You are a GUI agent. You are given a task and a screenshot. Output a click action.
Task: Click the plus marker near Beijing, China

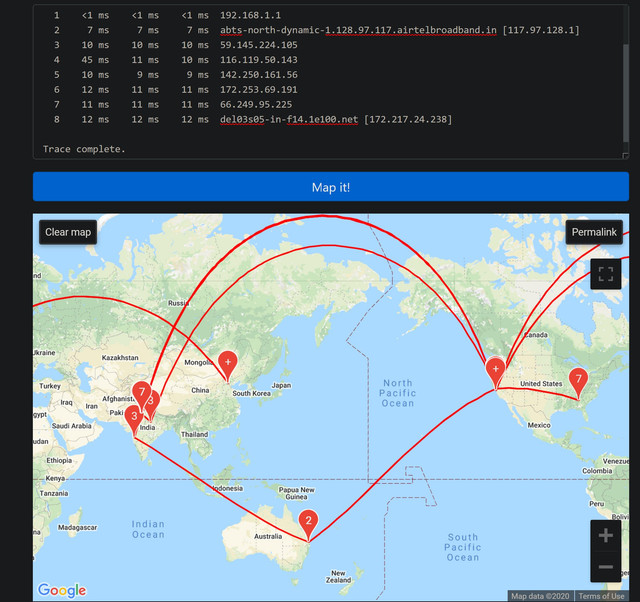(228, 362)
